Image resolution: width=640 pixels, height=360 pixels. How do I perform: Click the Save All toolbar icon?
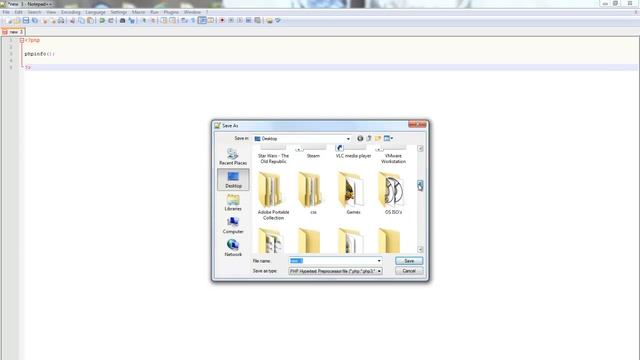click(x=35, y=20)
